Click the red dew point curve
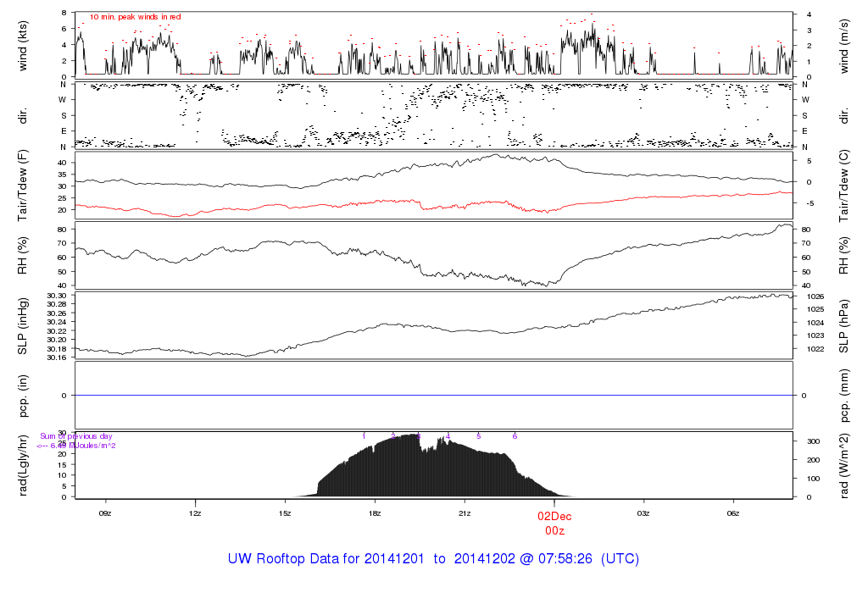 [434, 205]
